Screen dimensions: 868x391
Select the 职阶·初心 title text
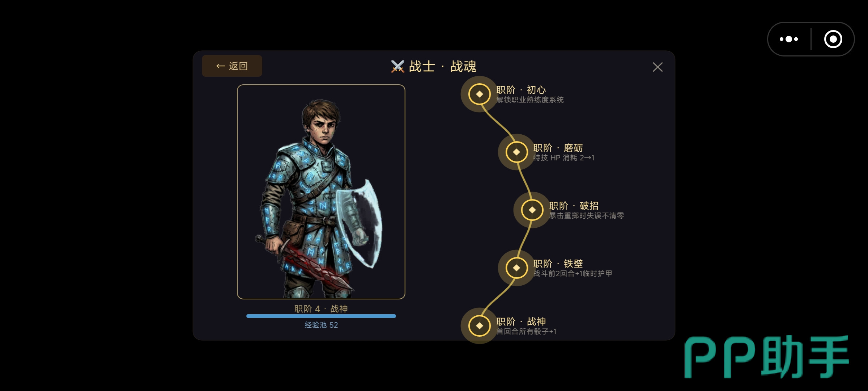click(521, 90)
